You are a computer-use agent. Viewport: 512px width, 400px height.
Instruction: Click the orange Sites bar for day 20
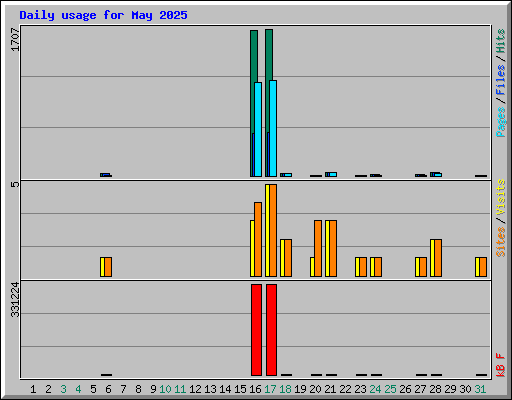point(318,248)
